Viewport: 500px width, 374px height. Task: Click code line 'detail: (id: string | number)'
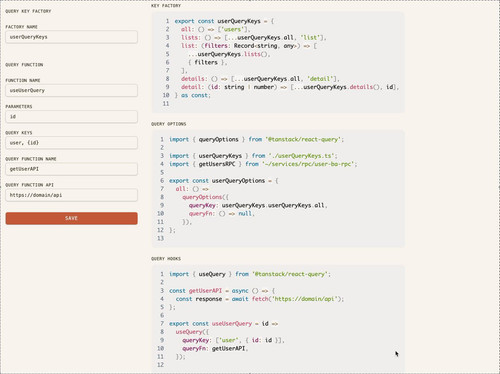[290, 87]
